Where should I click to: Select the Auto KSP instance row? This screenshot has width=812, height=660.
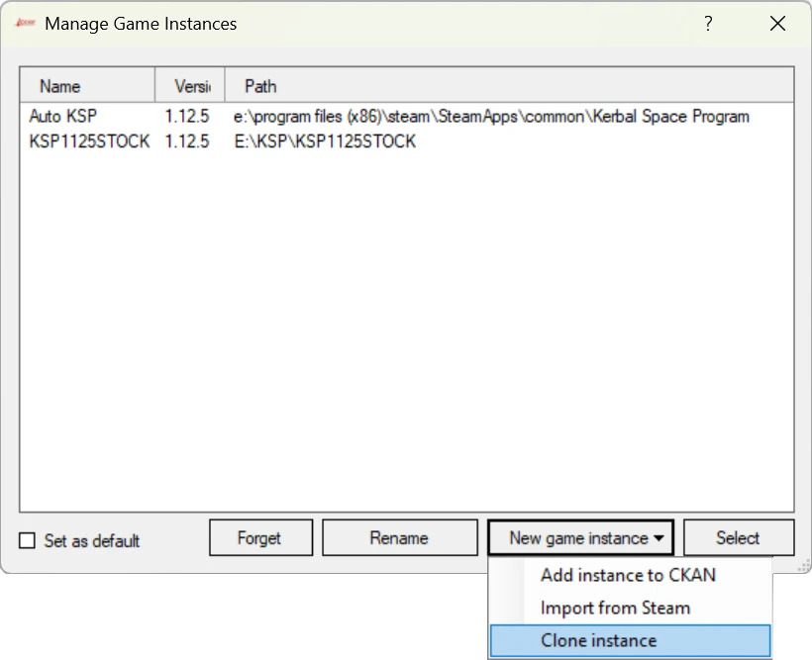407,116
